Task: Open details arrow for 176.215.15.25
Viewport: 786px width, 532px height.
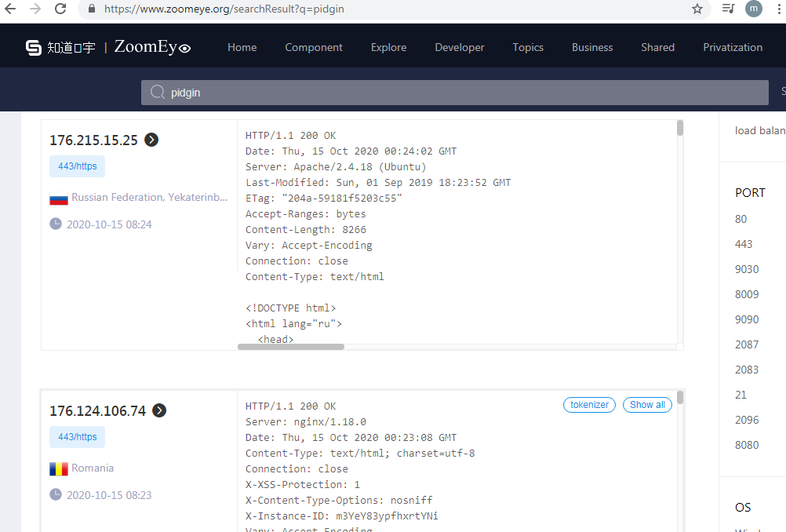Action: click(x=151, y=140)
